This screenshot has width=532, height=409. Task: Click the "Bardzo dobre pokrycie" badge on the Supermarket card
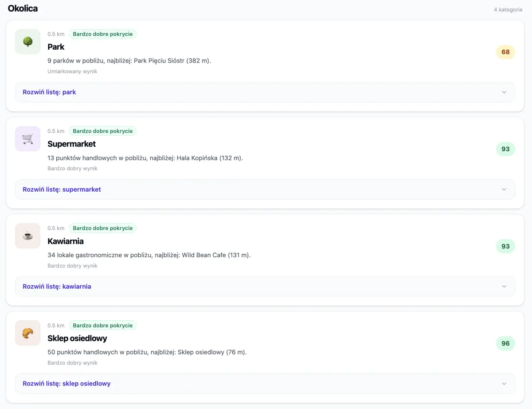tap(103, 131)
